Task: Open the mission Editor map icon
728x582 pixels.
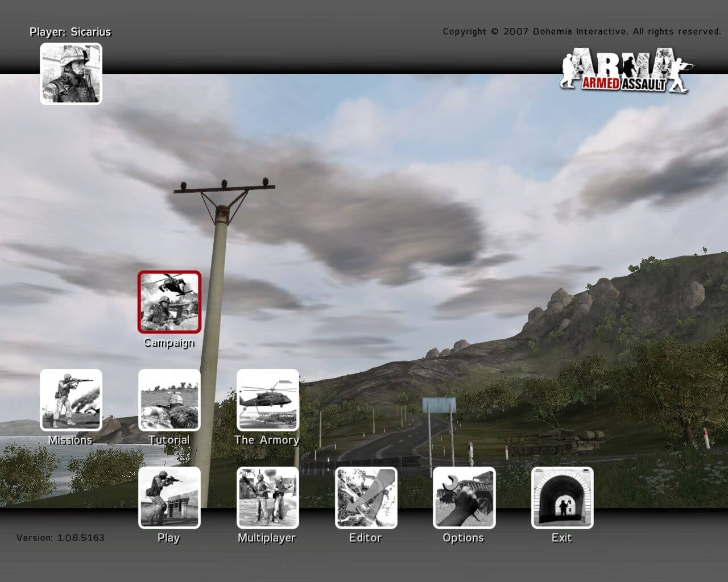Action: pyautogui.click(x=366, y=498)
